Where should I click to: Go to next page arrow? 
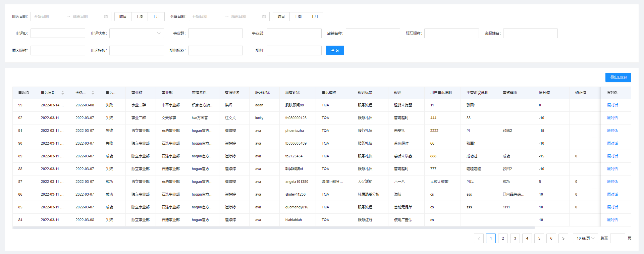click(563, 238)
